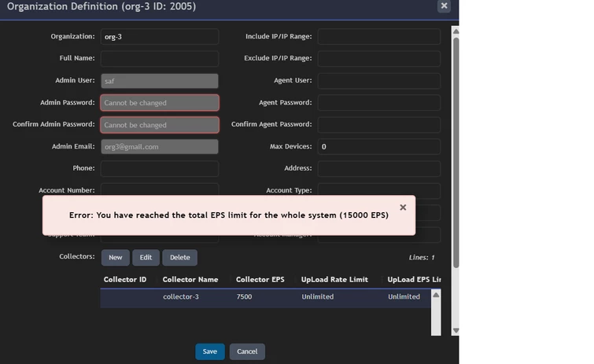The width and height of the screenshot is (594, 364).
Task: Sort by Collector ID column header
Action: point(125,280)
